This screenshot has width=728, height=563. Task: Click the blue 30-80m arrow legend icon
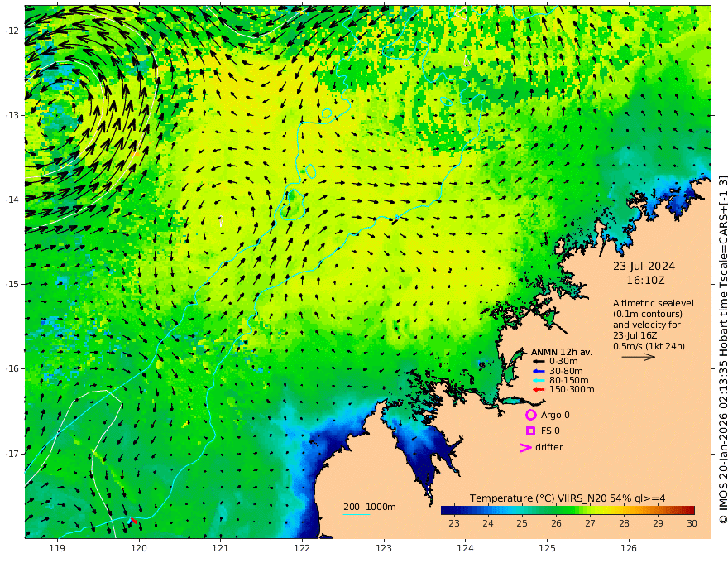pyautogui.click(x=539, y=371)
